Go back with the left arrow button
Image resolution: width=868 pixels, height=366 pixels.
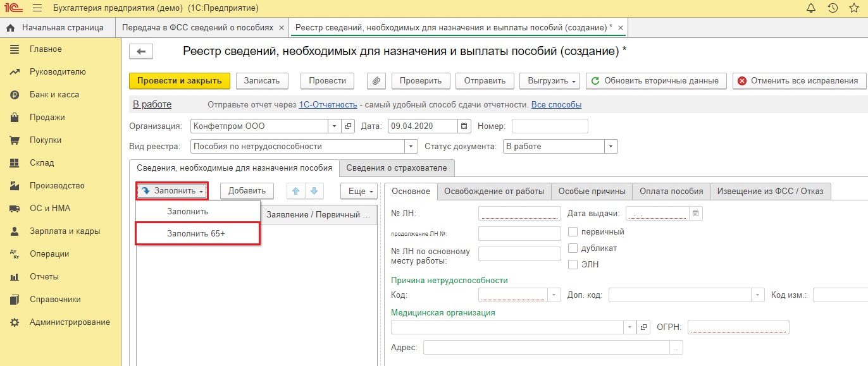141,52
